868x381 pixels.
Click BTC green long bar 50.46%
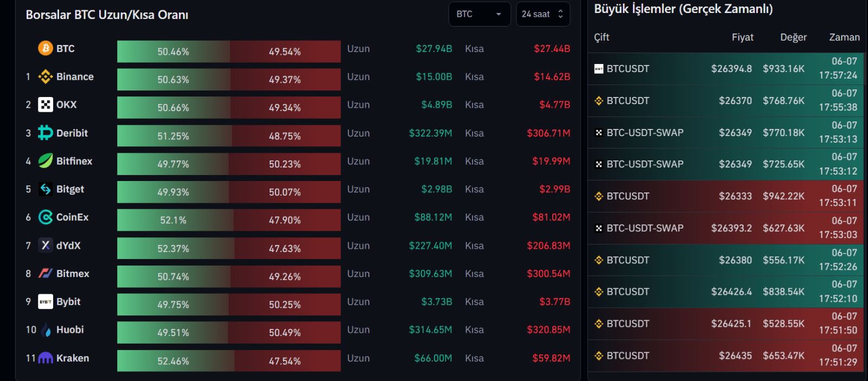174,51
